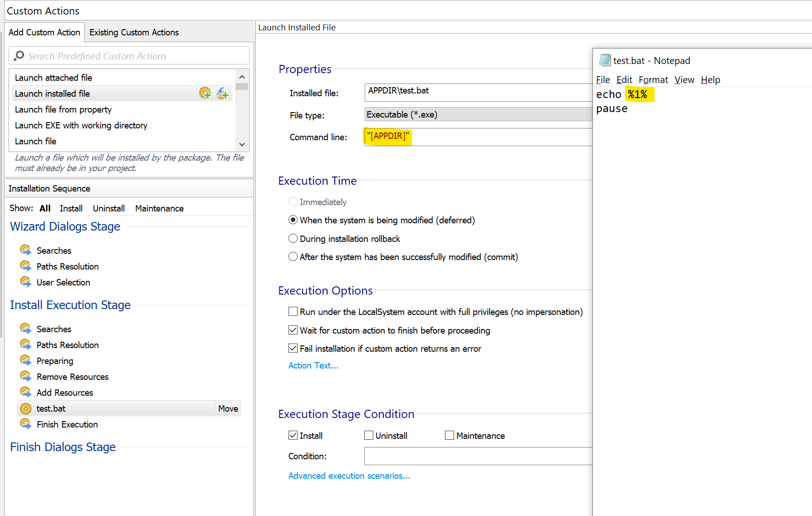The height and width of the screenshot is (516, 812).
Task: Select Launch installed file in the list
Action: 104,93
